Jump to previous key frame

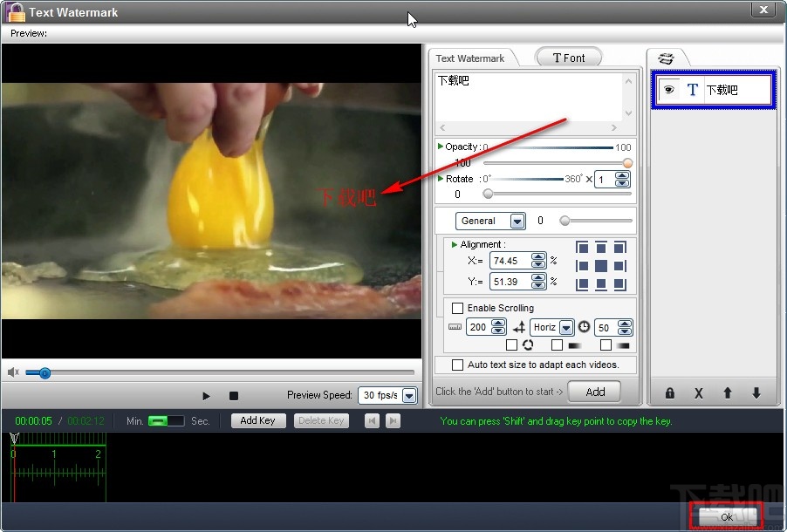tap(372, 420)
